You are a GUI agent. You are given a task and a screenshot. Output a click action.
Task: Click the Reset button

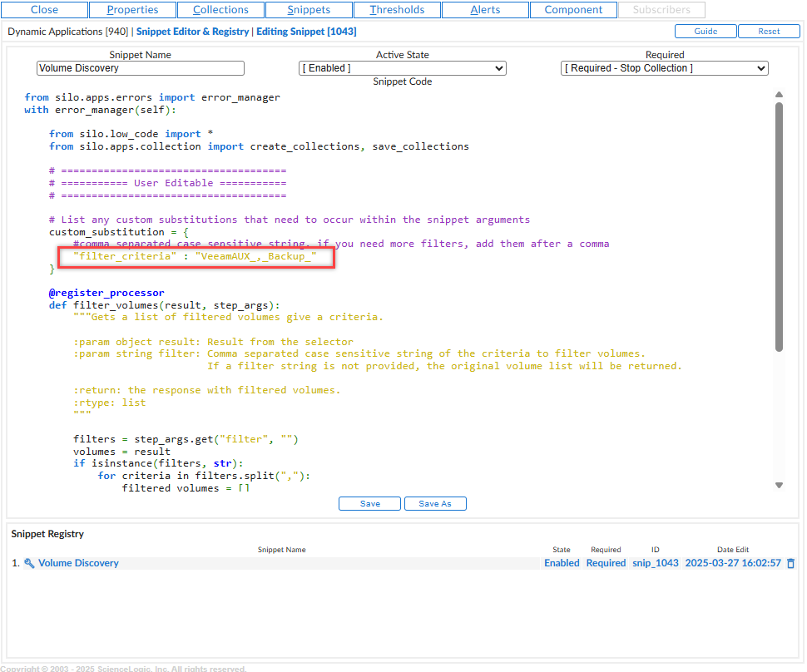[769, 32]
